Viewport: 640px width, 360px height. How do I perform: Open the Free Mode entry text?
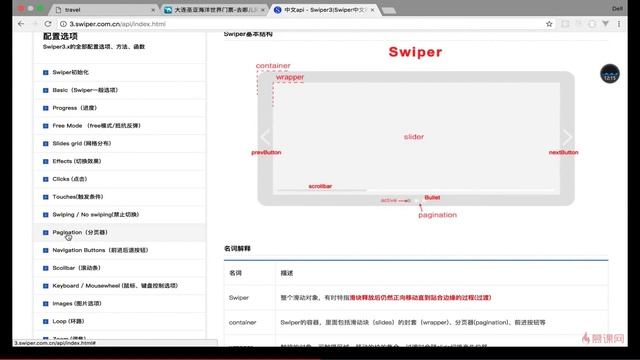[96, 126]
